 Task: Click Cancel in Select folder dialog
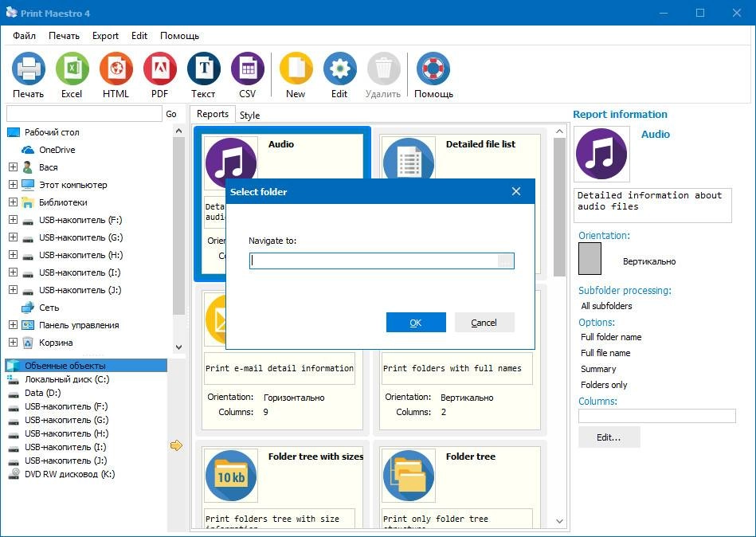(484, 323)
